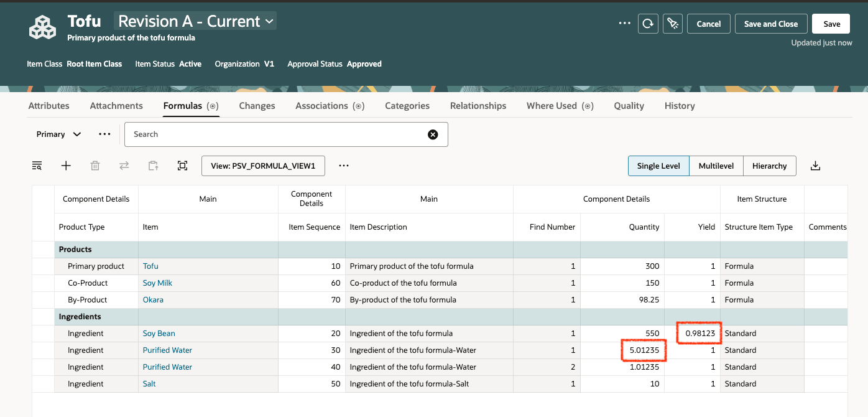868x417 pixels.
Task: Open the Salt item link
Action: [149, 384]
